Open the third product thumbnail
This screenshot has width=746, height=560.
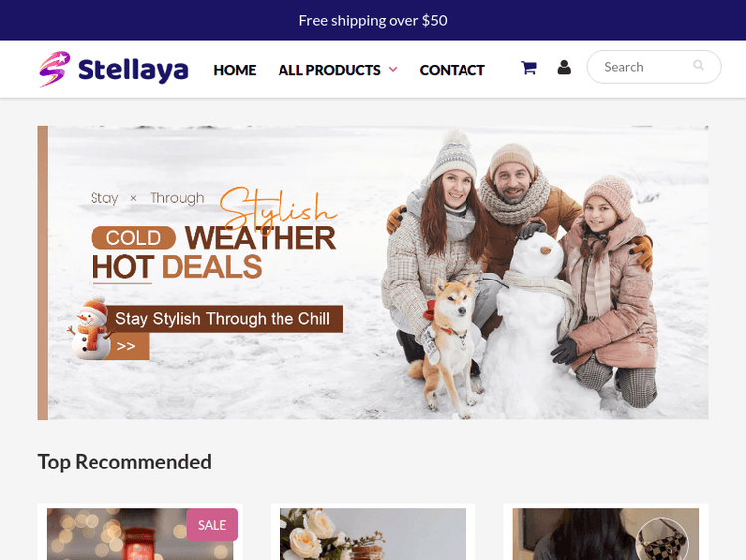tap(606, 534)
